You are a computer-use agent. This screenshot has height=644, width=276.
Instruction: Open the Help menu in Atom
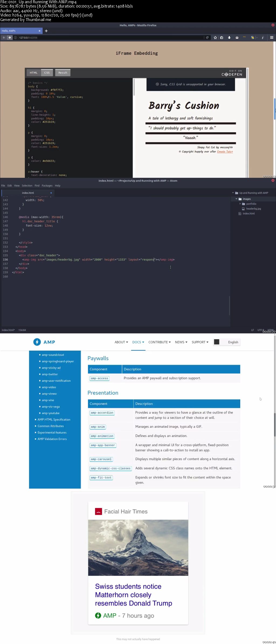[58, 186]
